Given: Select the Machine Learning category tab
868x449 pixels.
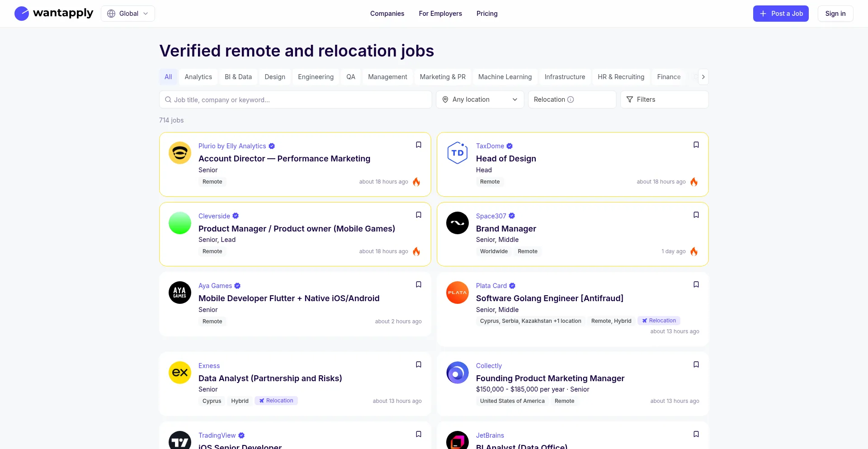Looking at the screenshot, I should tap(505, 77).
